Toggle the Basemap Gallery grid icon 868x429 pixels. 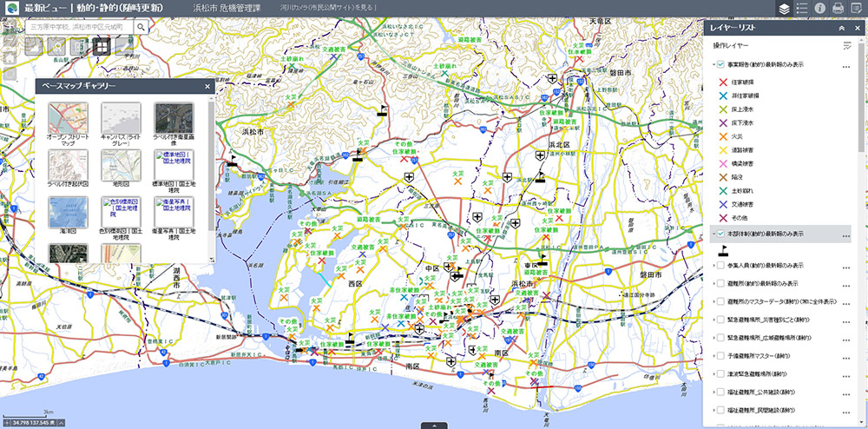[102, 46]
